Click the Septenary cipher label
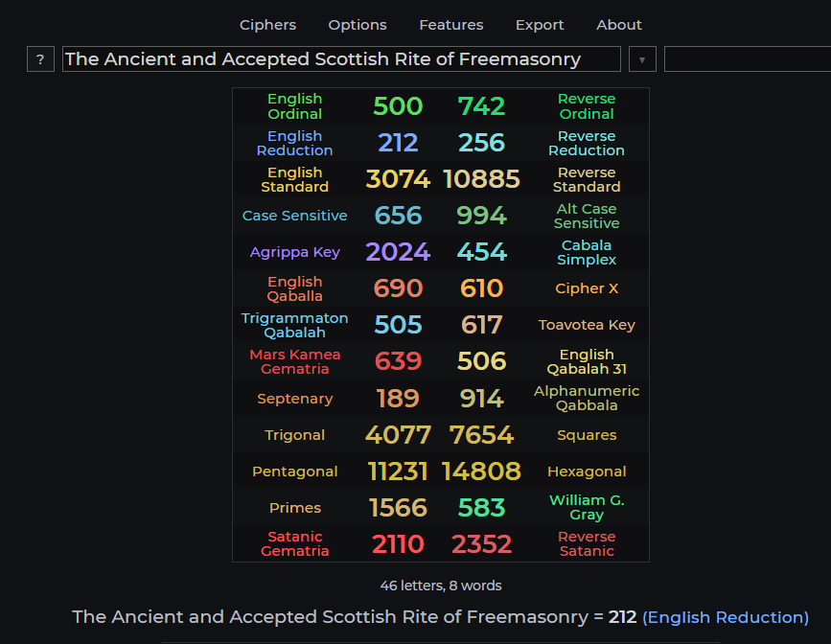Viewport: 831px width, 644px height. point(294,399)
